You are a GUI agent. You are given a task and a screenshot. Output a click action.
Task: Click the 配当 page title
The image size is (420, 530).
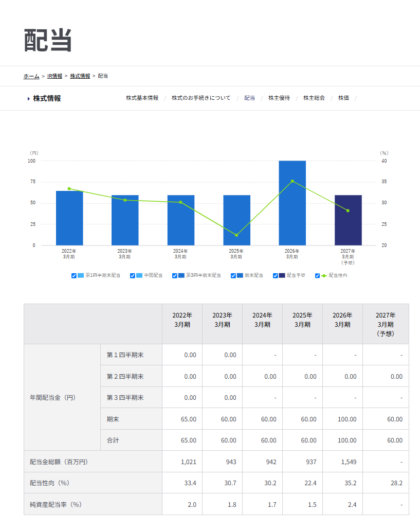point(48,40)
